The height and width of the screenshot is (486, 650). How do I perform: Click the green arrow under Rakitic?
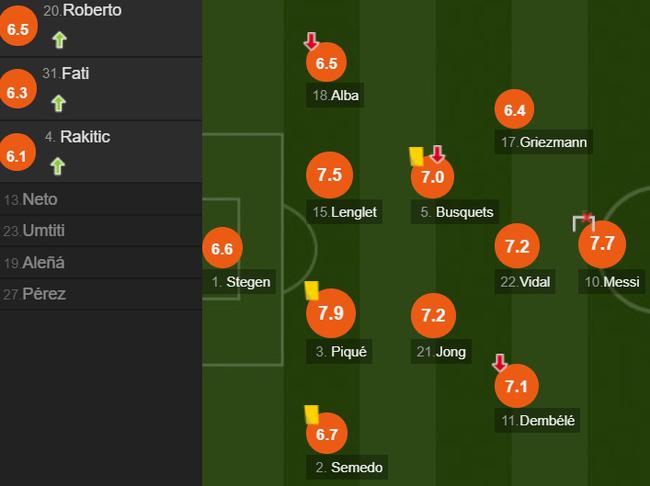(x=59, y=165)
